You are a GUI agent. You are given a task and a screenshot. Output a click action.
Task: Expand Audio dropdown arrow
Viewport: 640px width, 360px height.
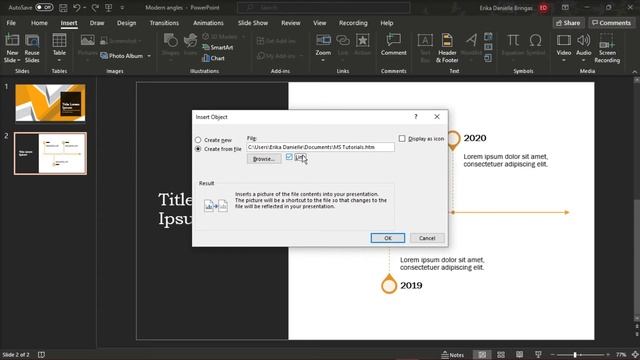[x=584, y=60]
